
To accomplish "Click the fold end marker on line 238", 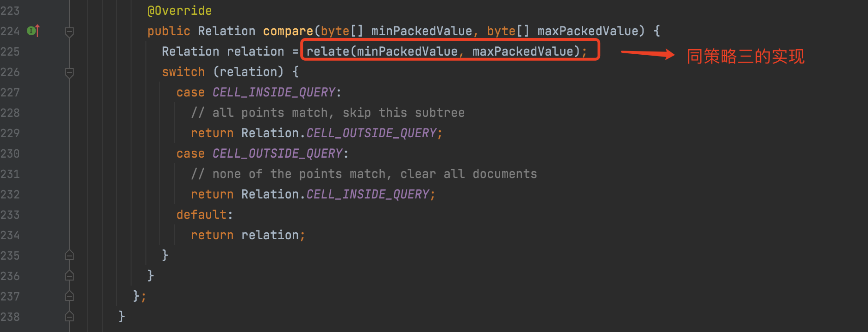I will (x=69, y=316).
